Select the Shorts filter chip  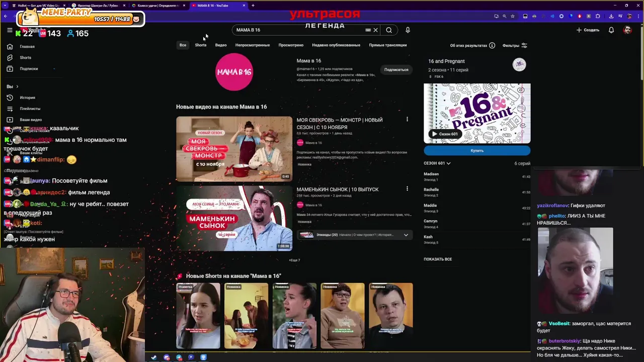pos(201,45)
